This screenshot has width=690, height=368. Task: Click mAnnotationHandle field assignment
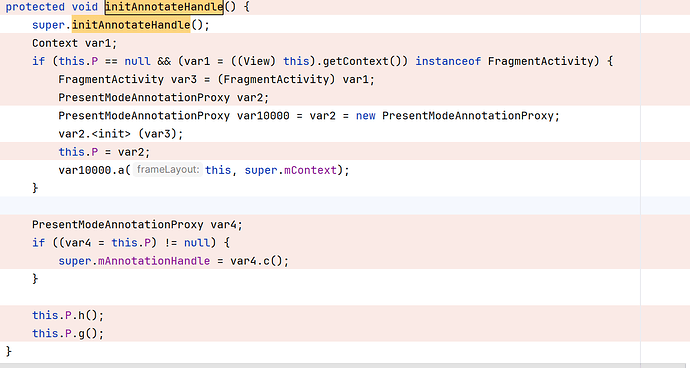coord(154,261)
